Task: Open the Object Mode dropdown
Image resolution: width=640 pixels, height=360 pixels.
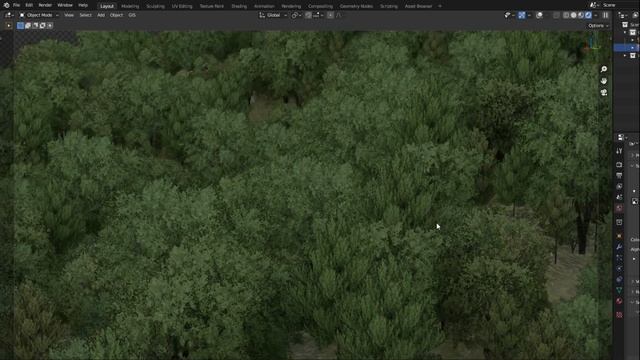Action: pos(39,15)
